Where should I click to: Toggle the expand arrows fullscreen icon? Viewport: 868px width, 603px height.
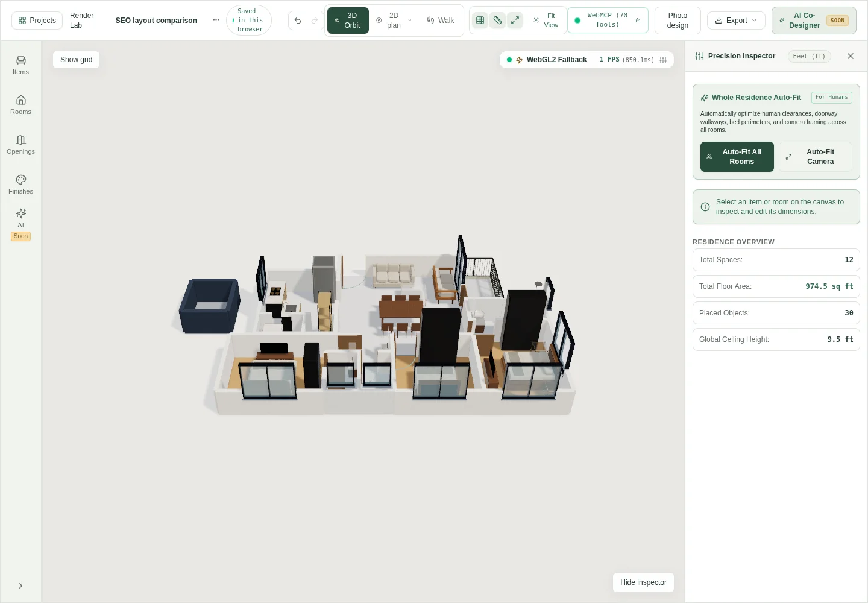(x=515, y=21)
